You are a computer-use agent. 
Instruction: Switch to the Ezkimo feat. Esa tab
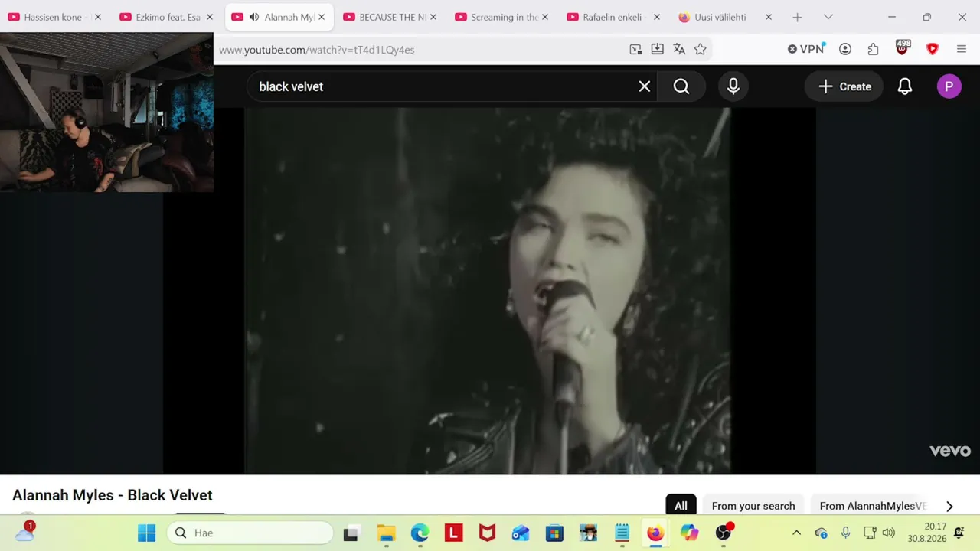165,17
